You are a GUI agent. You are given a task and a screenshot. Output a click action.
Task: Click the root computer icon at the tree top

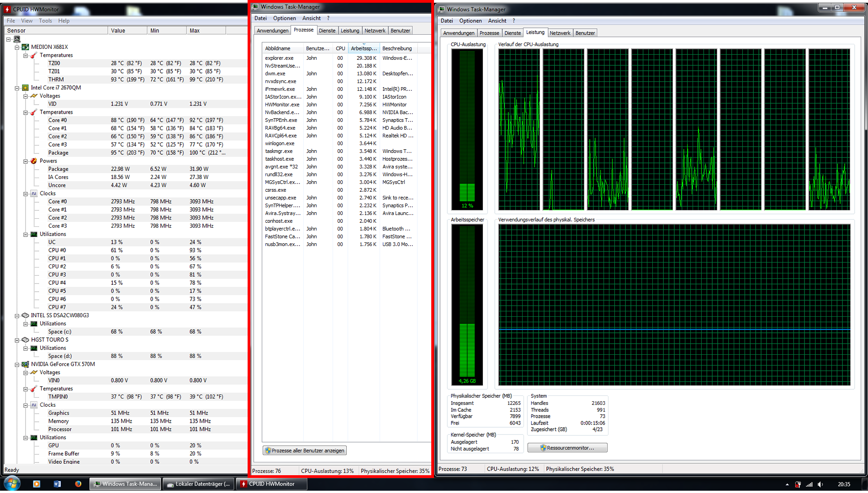(x=17, y=39)
